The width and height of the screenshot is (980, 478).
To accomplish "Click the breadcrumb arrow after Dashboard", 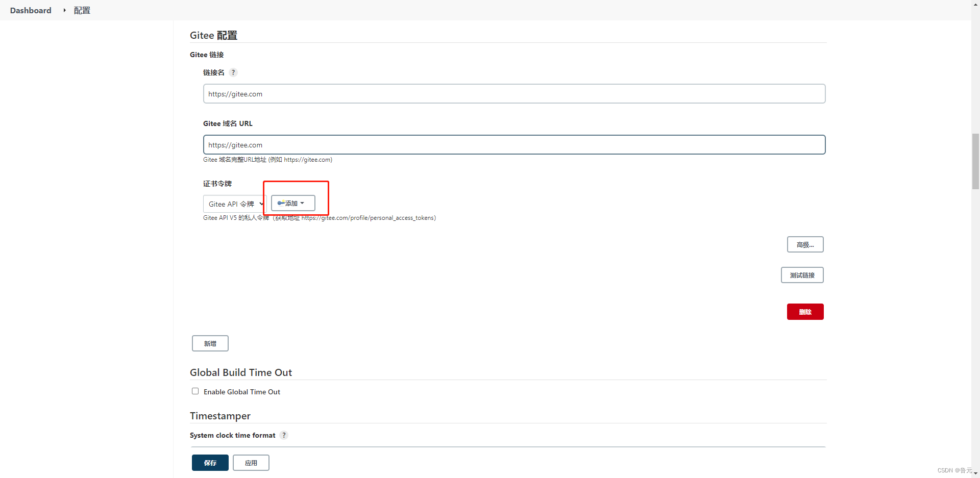I will (64, 10).
